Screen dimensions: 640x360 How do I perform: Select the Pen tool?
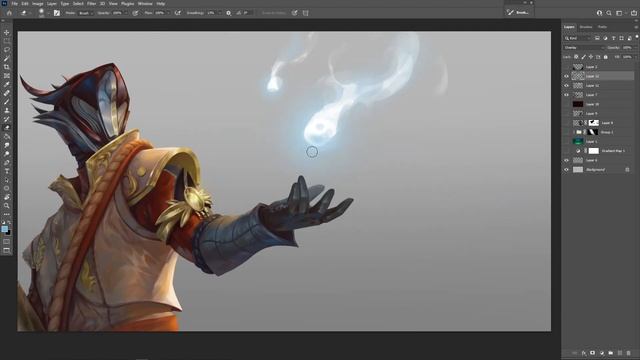7,162
